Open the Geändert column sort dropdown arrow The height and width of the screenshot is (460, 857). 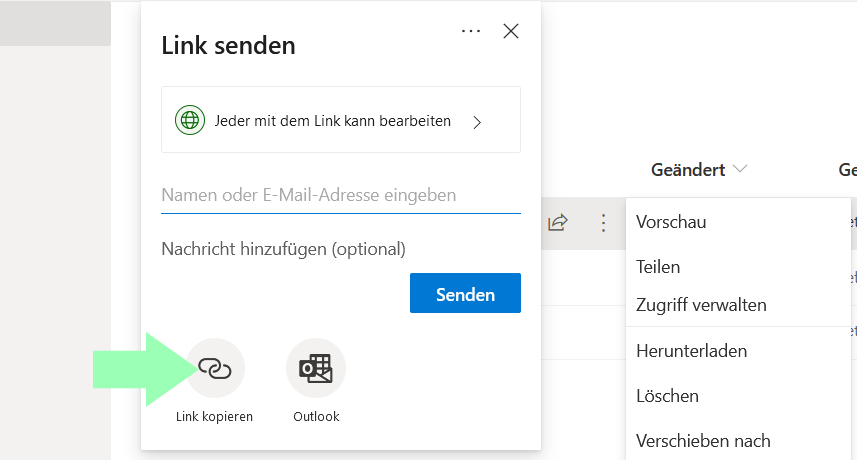740,169
